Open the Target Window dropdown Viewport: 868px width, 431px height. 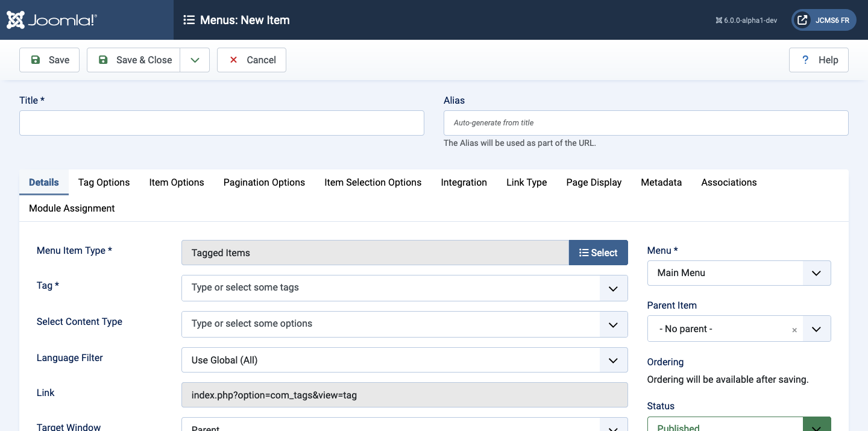[404, 425]
